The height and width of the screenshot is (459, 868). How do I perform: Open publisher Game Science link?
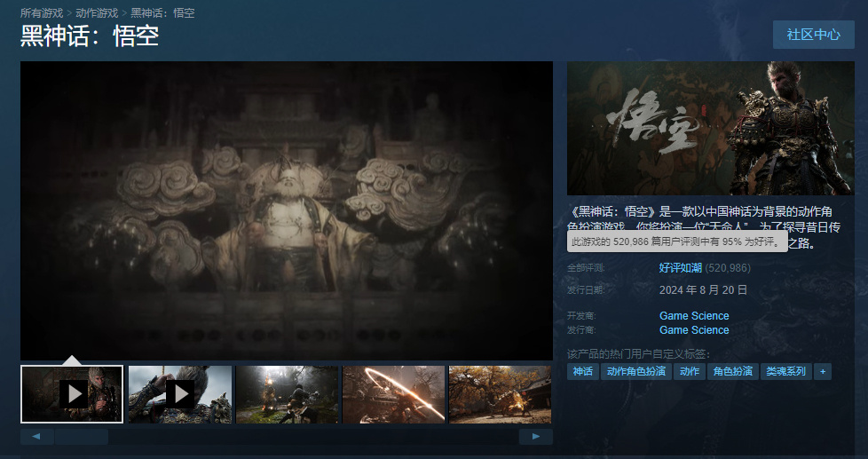pyautogui.click(x=694, y=330)
